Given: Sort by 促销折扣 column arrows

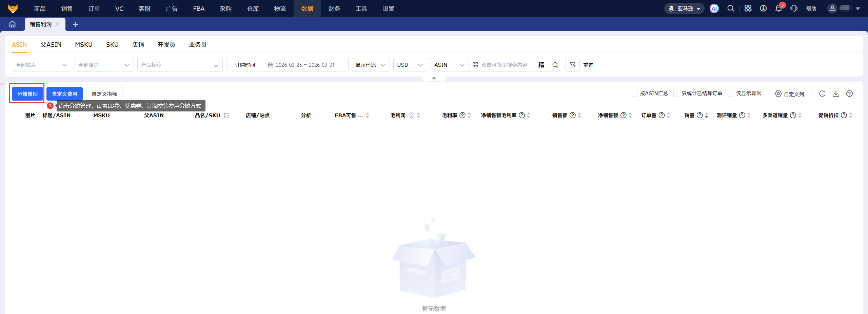Looking at the screenshot, I should tap(851, 116).
